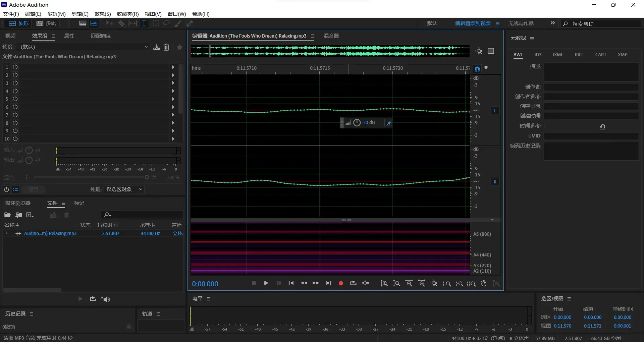Toggle power for effect slot 1

tap(15, 67)
